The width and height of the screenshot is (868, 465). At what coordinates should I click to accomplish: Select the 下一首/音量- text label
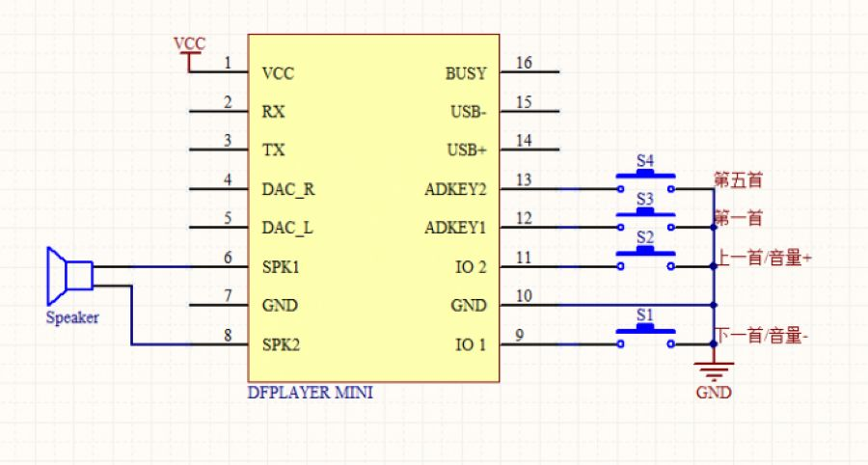click(x=762, y=335)
